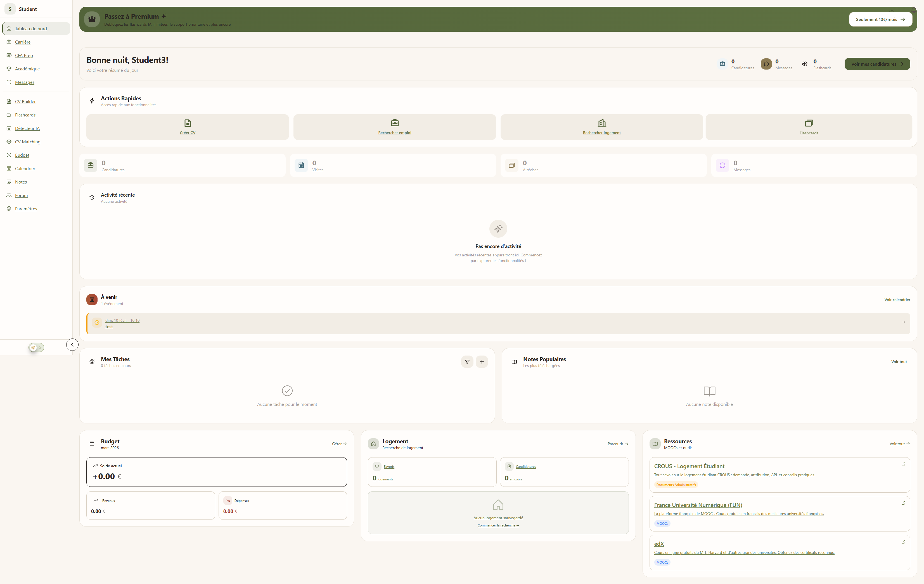Viewport: 924px width, 584px height.
Task: Go to CFA Prep sidebar item
Action: 24,56
